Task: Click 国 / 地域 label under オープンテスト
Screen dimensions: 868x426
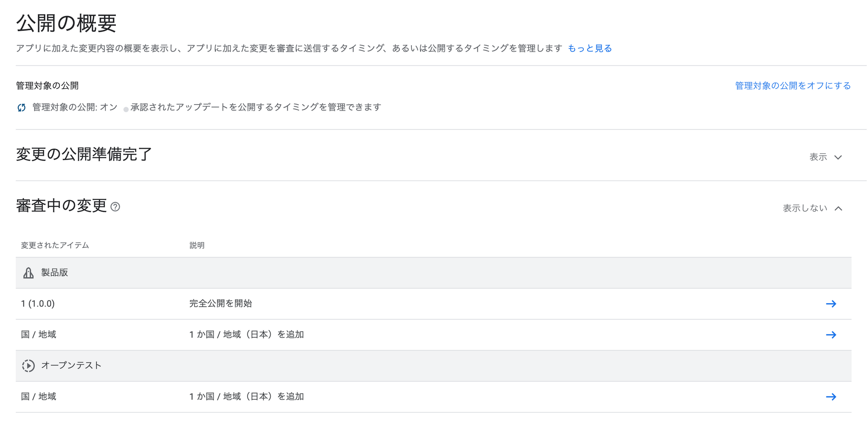Action: click(39, 397)
